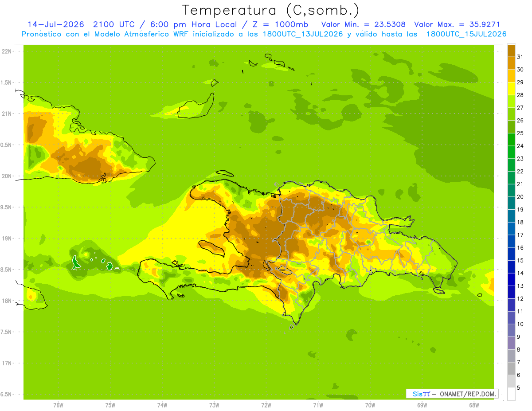Click latitude label "17N"
532x411 pixels.
(x=7, y=363)
